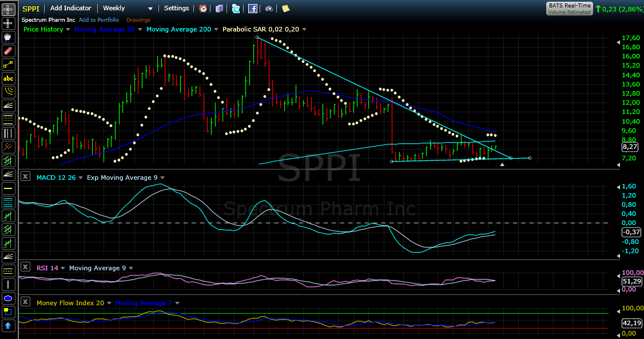This screenshot has height=339, width=644.
Task: Select the cyan horizontal levels tool
Action: point(8,202)
